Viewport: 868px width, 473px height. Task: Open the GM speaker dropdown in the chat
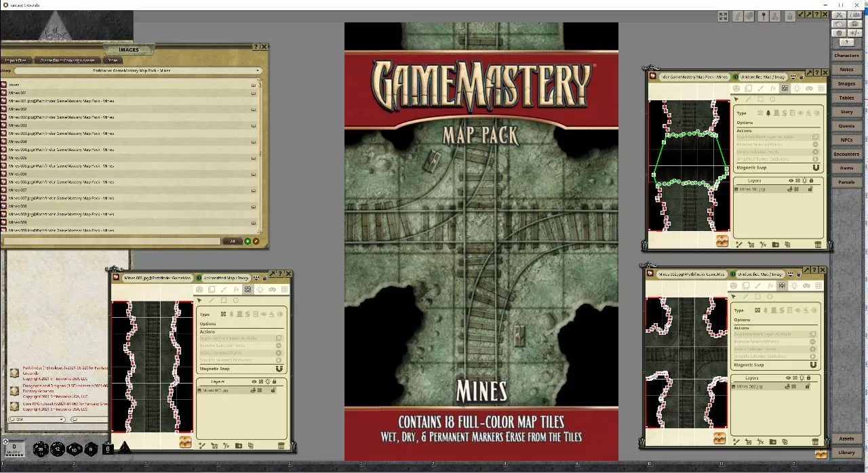tap(37, 419)
